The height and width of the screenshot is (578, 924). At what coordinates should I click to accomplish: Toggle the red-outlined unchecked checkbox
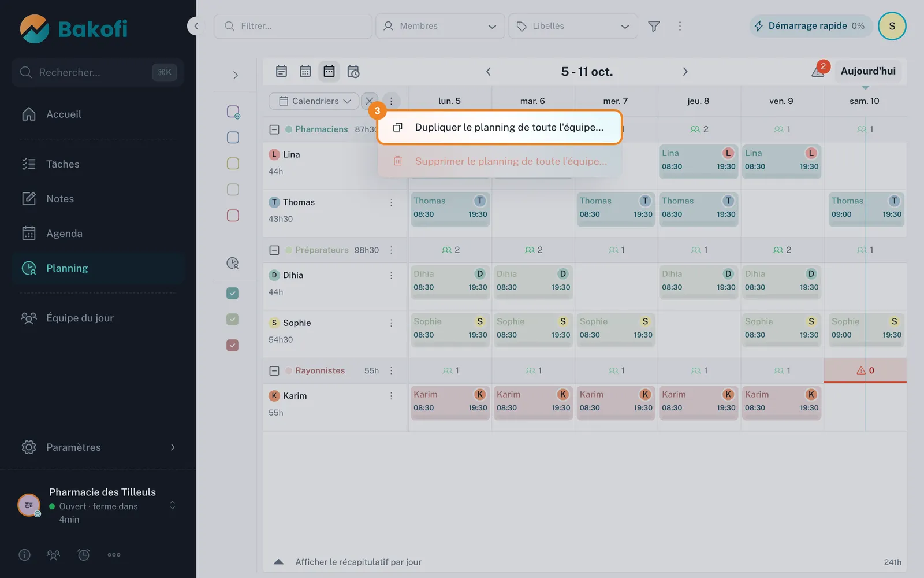pos(233,215)
